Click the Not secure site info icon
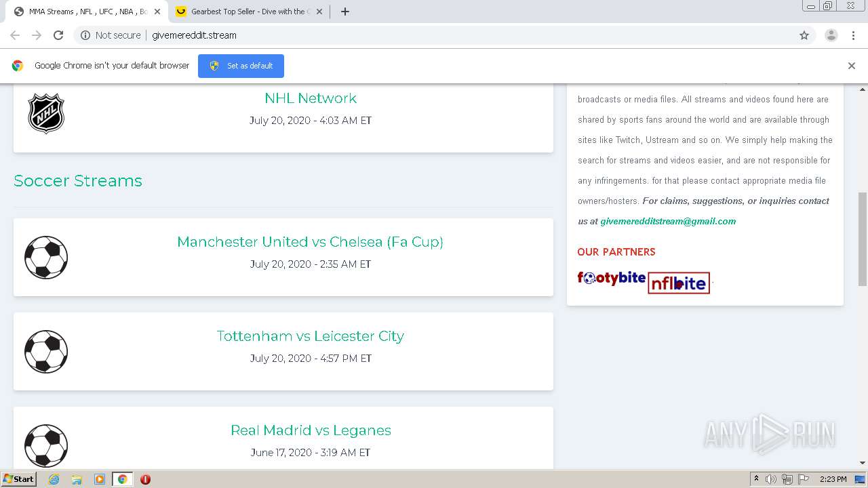Screen dimensions: 868x488 85,35
